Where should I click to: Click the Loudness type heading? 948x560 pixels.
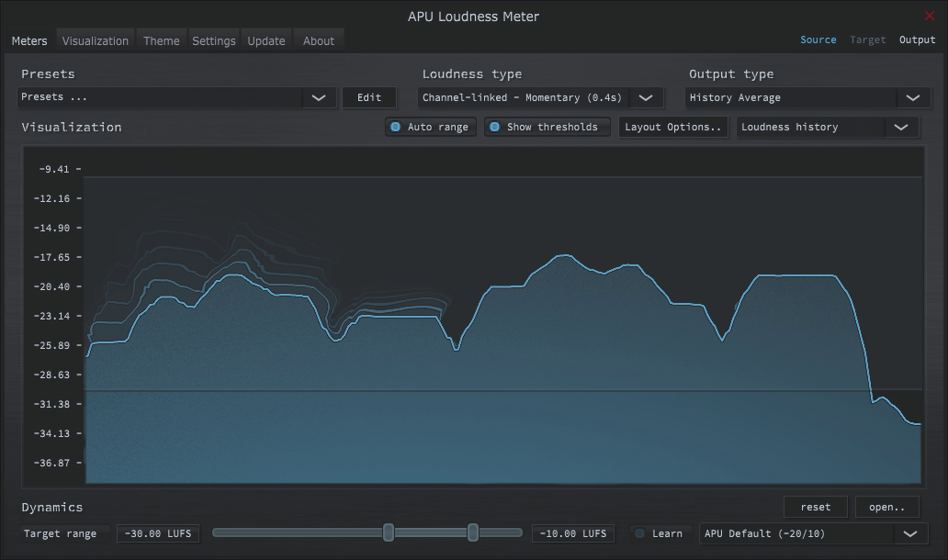472,74
